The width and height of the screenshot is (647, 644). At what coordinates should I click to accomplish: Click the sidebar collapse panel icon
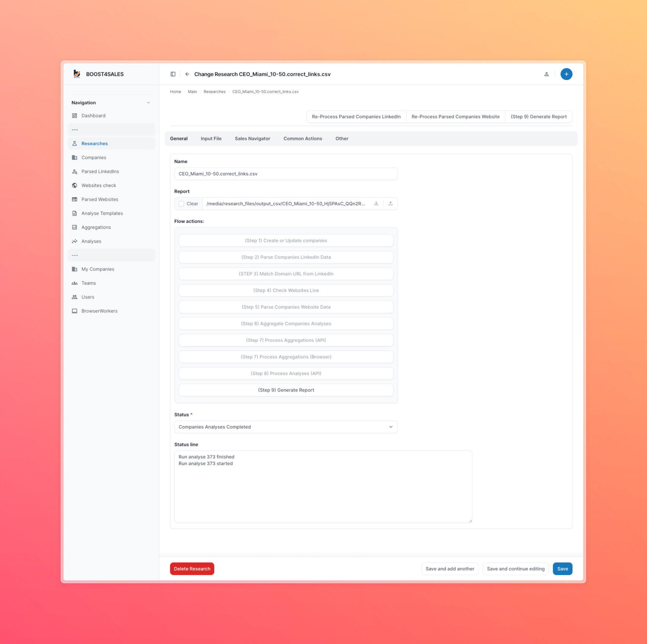[x=173, y=74]
